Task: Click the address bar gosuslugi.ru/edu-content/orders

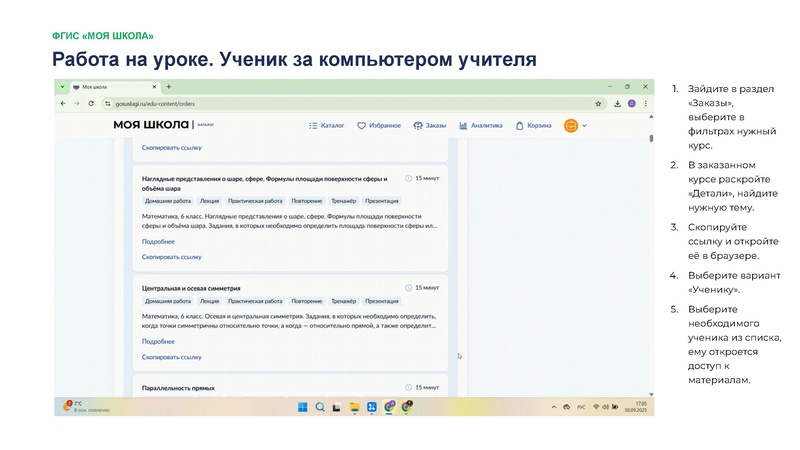Action: 352,104
